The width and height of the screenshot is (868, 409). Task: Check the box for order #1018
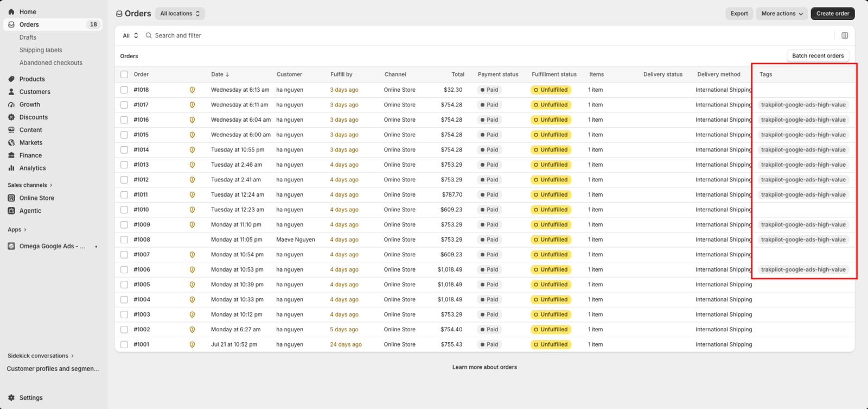[124, 90]
